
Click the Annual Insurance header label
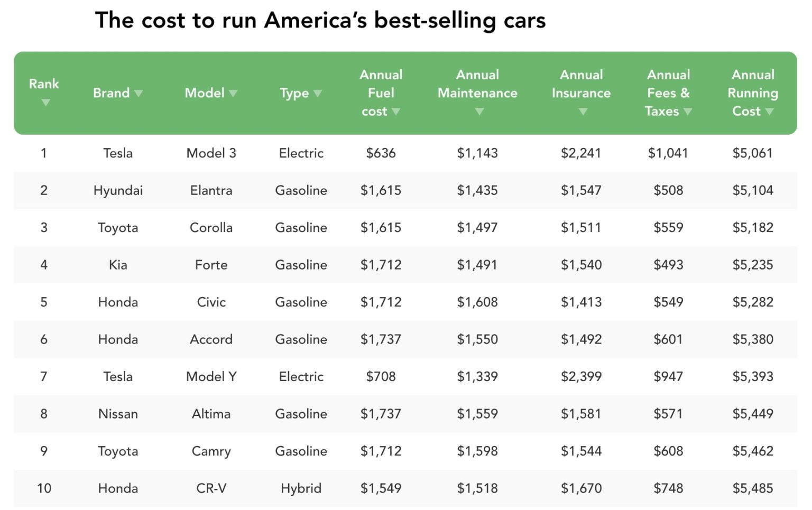click(581, 84)
